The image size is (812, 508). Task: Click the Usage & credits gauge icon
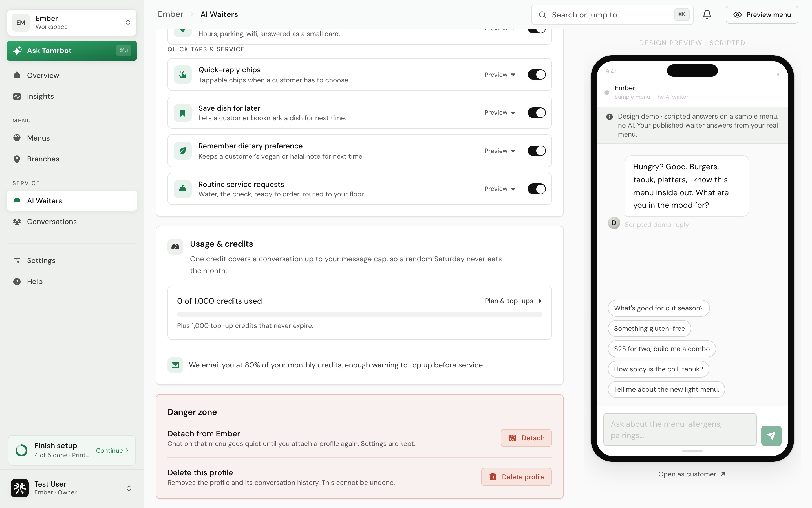175,247
